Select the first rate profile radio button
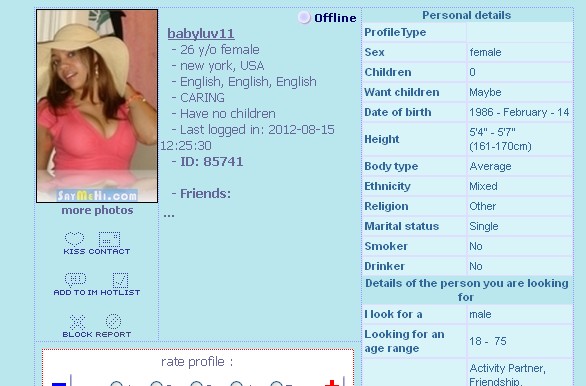Image resolution: width=586 pixels, height=386 pixels. click(x=116, y=384)
